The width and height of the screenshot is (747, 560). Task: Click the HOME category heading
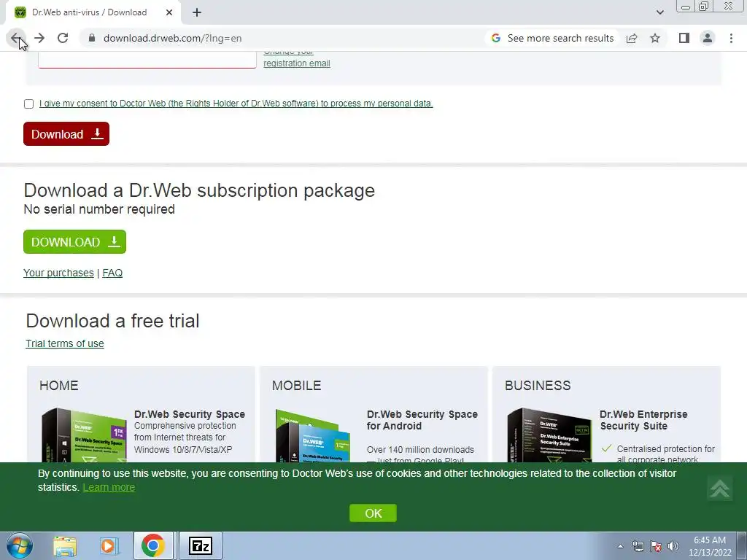pos(59,385)
